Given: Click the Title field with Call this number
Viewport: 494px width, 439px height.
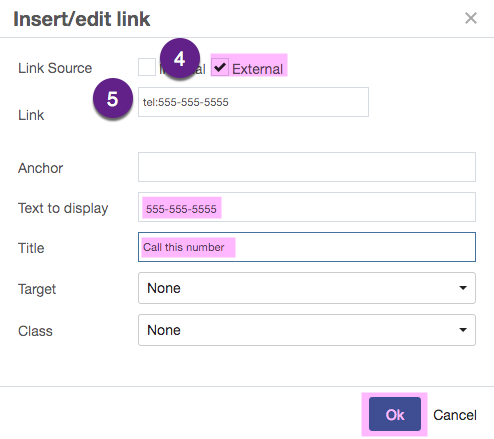Looking at the screenshot, I should [x=307, y=247].
